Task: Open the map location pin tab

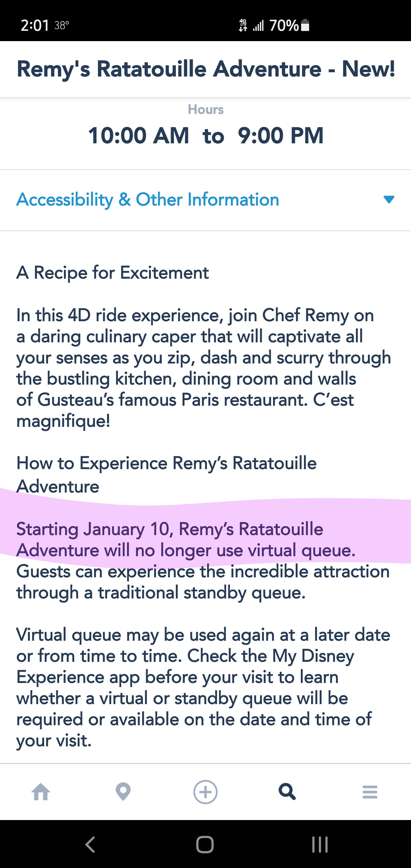Action: point(123,791)
